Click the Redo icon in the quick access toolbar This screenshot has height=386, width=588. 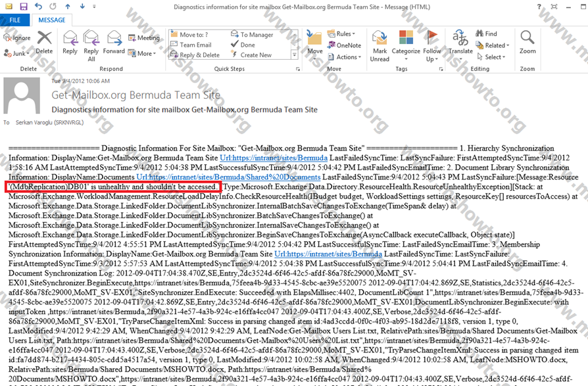53,7
